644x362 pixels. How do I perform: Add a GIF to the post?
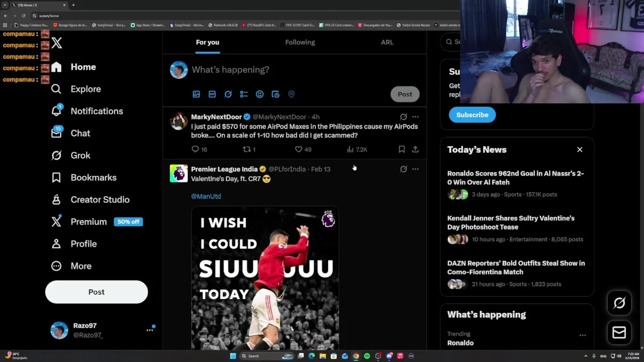pos(212,94)
